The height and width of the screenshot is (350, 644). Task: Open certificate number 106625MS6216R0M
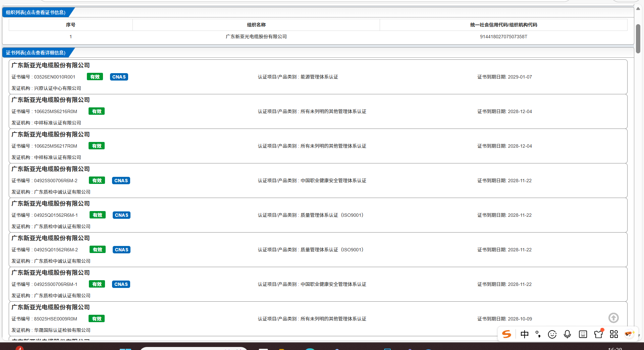pyautogui.click(x=56, y=111)
